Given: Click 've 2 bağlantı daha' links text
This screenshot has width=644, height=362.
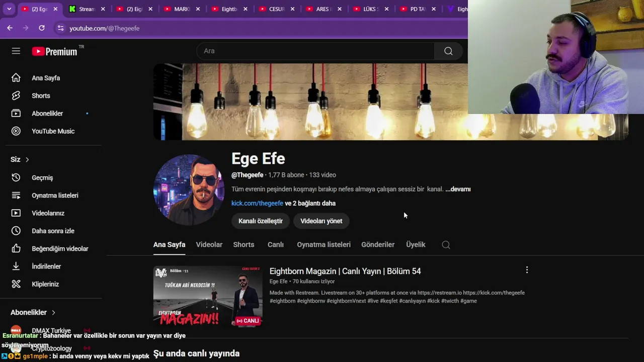Looking at the screenshot, I should click(310, 203).
